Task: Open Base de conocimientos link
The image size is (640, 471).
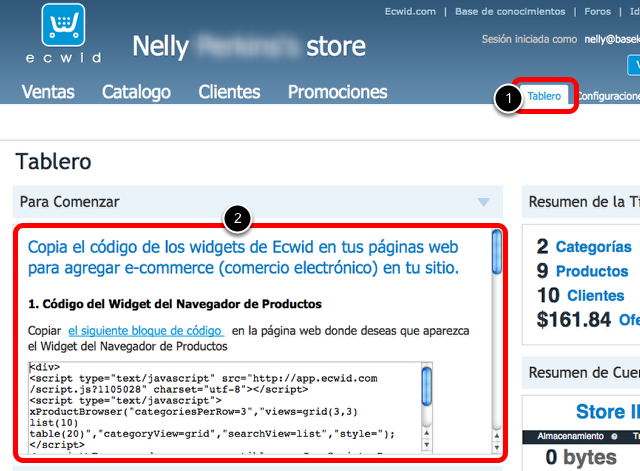Action: pos(510,12)
